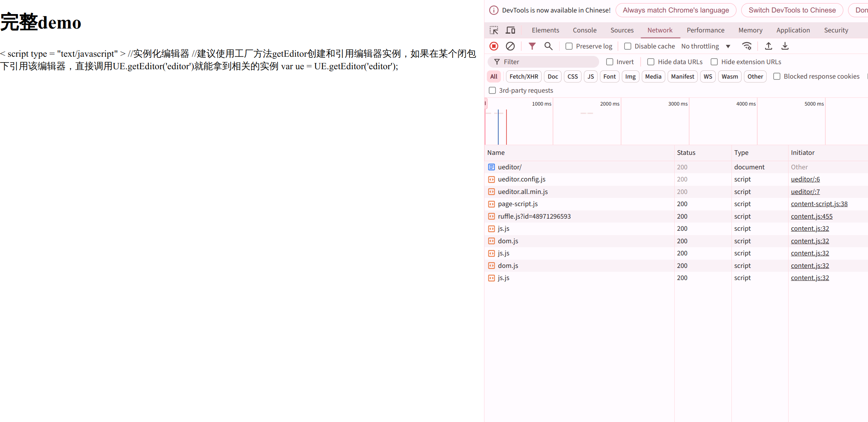Check 3rd-party requests
This screenshot has height=422, width=868.
click(x=492, y=90)
